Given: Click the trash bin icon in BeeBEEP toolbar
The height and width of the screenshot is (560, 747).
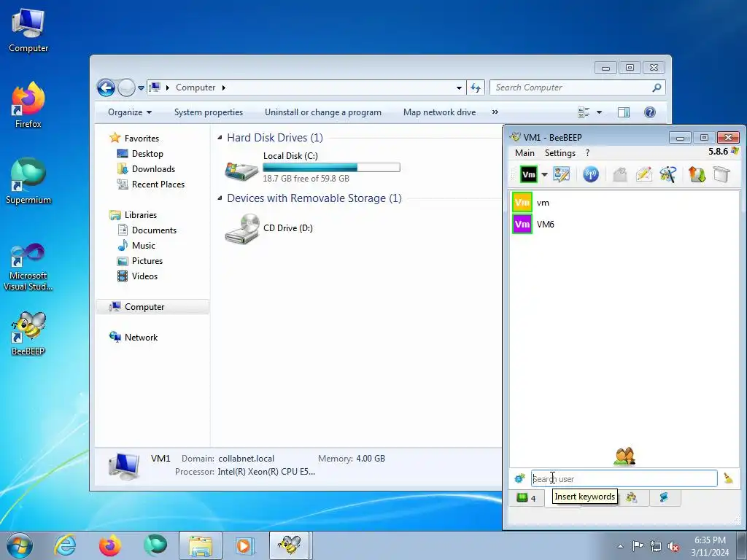Looking at the screenshot, I should tap(721, 174).
